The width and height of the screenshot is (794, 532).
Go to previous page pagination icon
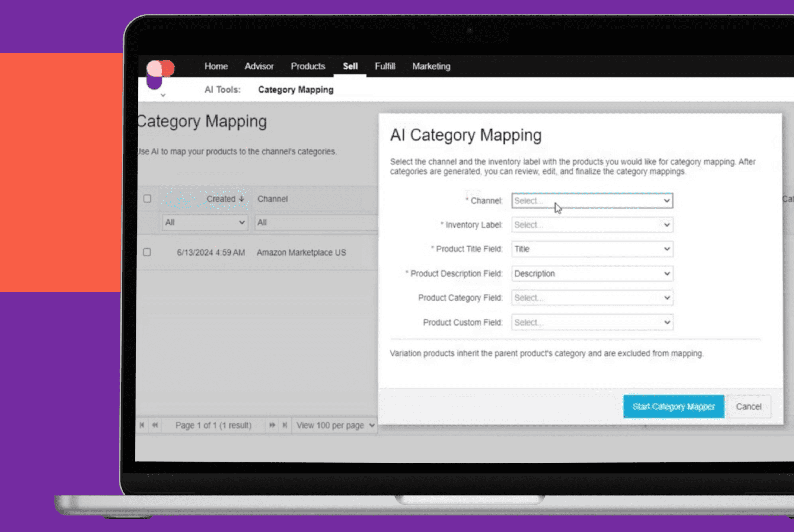[x=155, y=425]
